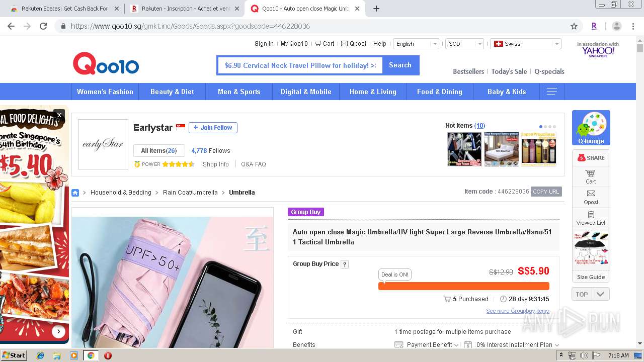This screenshot has height=362, width=644.
Task: Open Windows Start menu
Action: [14, 355]
